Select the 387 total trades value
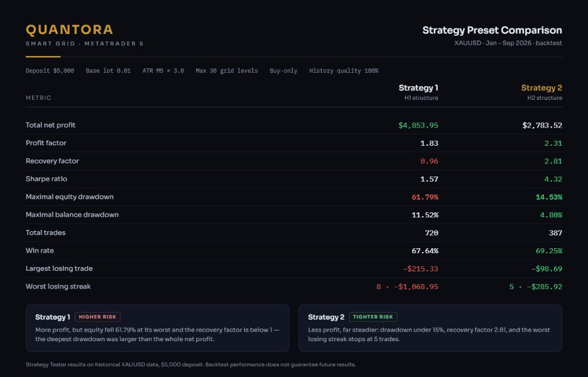 [555, 233]
